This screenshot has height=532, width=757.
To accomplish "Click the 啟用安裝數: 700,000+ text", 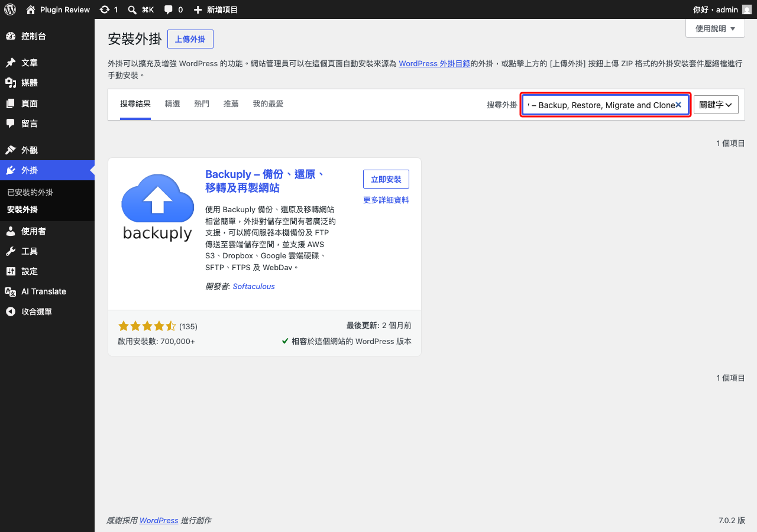I will point(157,342).
